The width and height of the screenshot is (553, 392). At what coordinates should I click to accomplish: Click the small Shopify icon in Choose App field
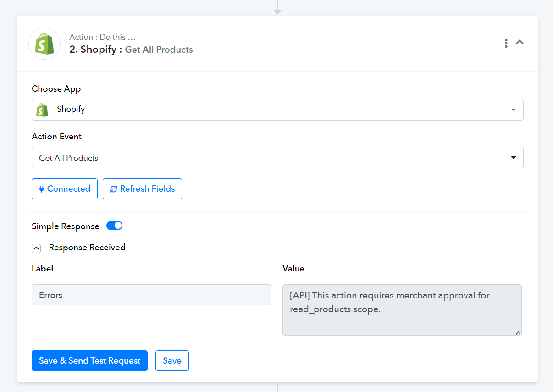[x=43, y=110]
